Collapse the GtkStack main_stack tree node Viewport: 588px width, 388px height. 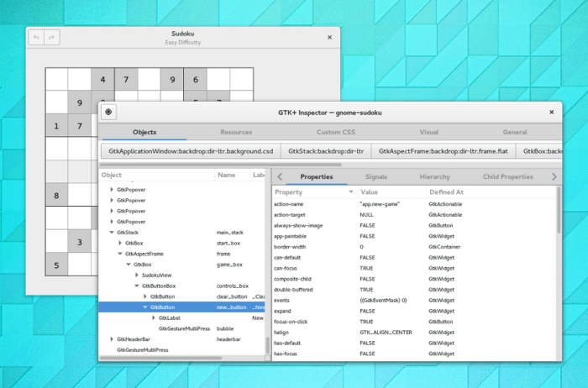112,233
